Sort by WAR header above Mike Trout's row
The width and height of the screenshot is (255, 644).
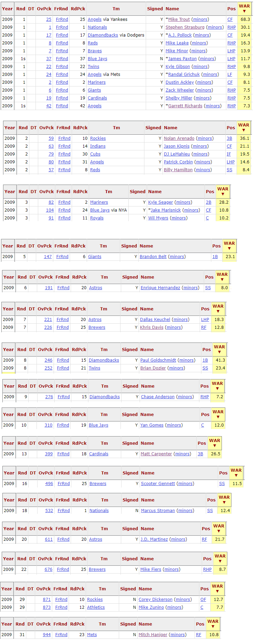tap(244, 9)
